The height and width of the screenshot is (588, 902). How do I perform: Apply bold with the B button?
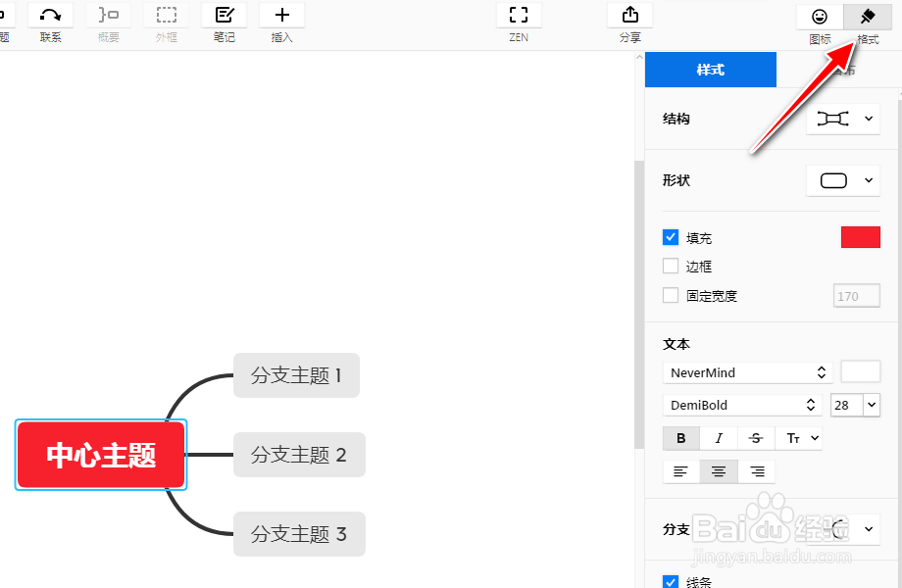pos(680,438)
